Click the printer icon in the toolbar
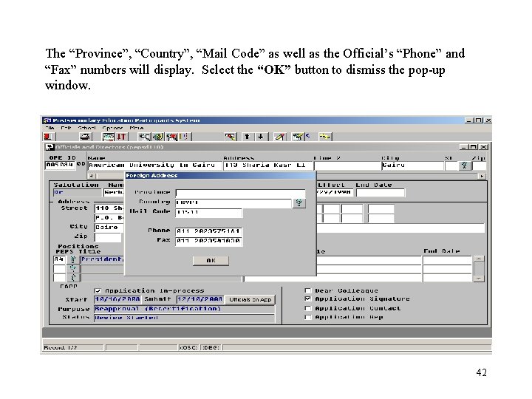Image resolution: width=532 pixels, height=399 pixels. point(85,137)
